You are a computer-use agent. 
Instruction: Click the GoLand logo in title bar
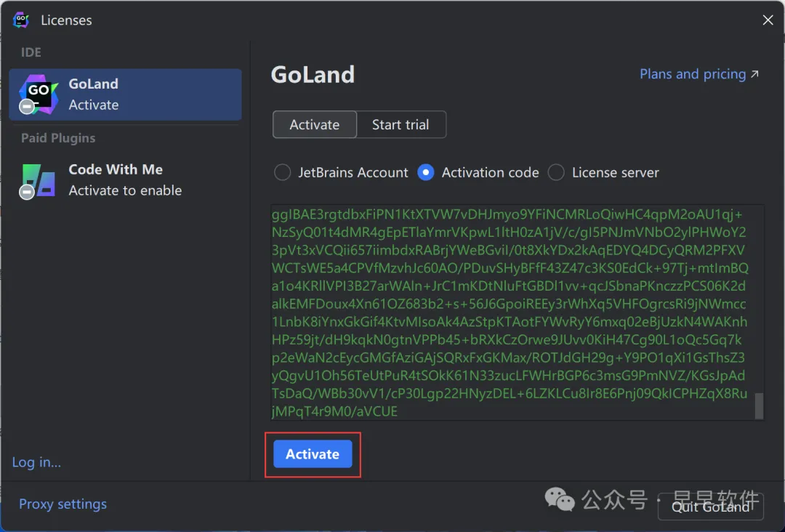point(20,20)
